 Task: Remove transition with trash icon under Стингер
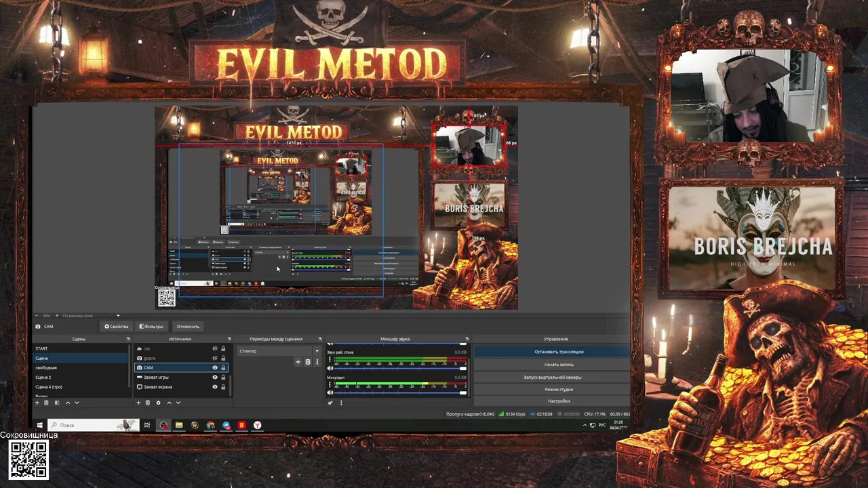tap(307, 362)
